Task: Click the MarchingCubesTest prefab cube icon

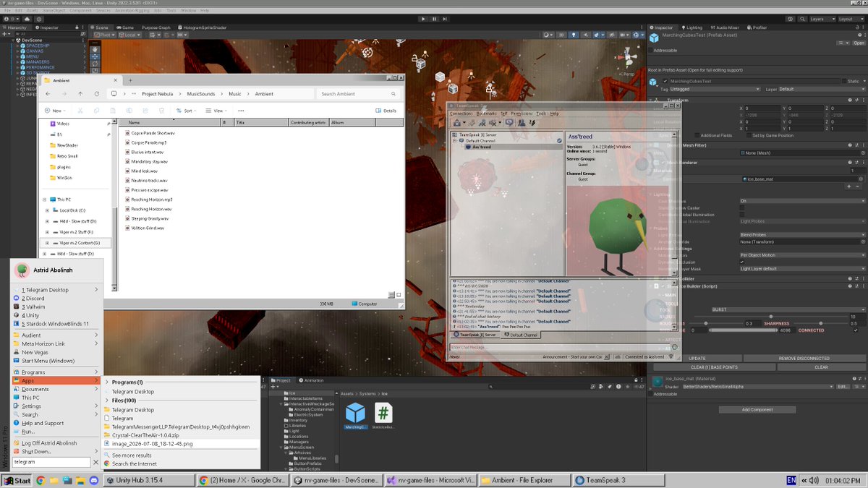Action: [654, 38]
